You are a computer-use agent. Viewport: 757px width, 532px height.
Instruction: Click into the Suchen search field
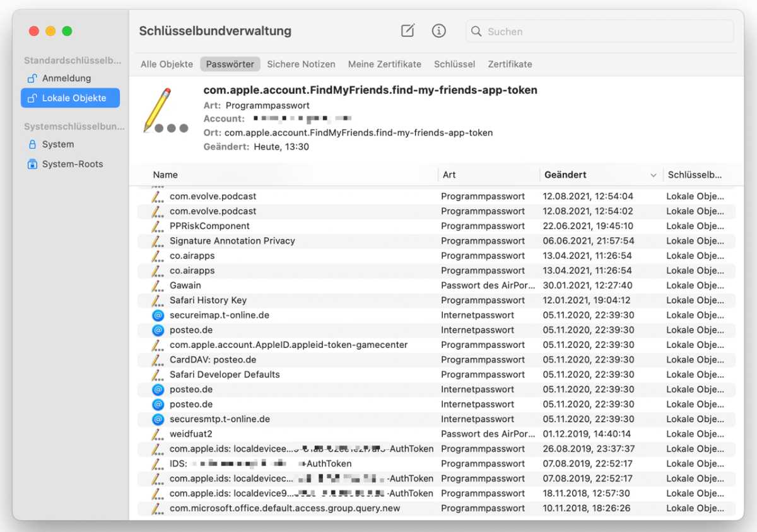pos(599,32)
